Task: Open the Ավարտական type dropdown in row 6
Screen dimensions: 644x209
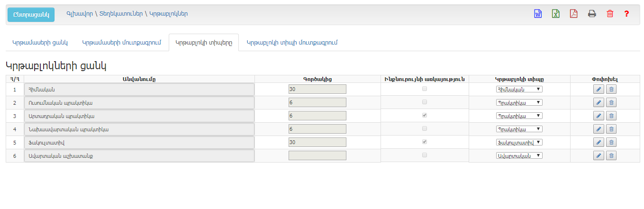Action: [x=519, y=155]
